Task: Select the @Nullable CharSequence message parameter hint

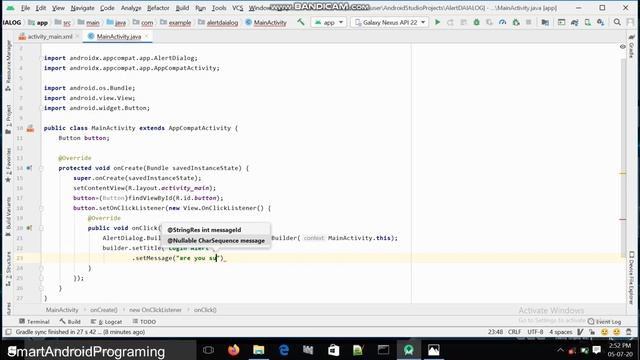Action: [216, 241]
